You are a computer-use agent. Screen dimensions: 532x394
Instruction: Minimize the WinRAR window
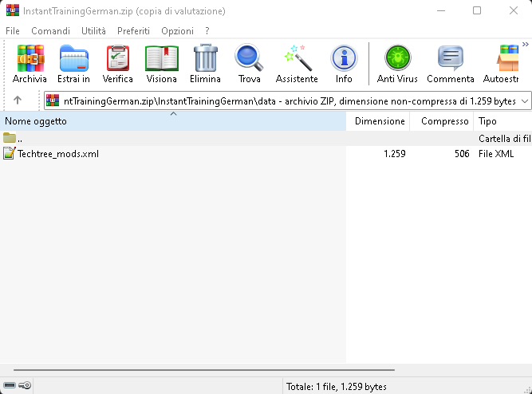441,11
